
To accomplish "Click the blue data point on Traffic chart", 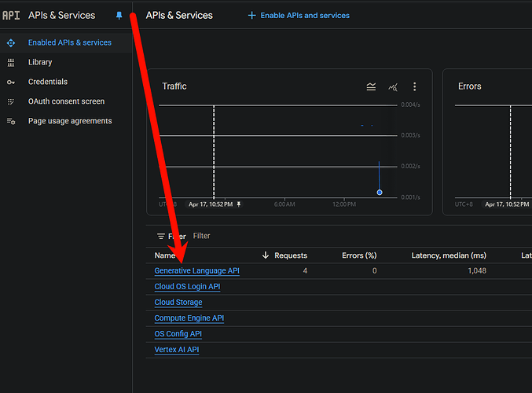I will (x=380, y=193).
